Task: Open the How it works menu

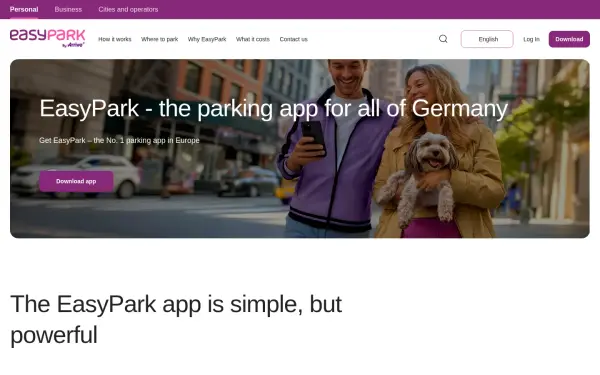Action: pyautogui.click(x=115, y=39)
